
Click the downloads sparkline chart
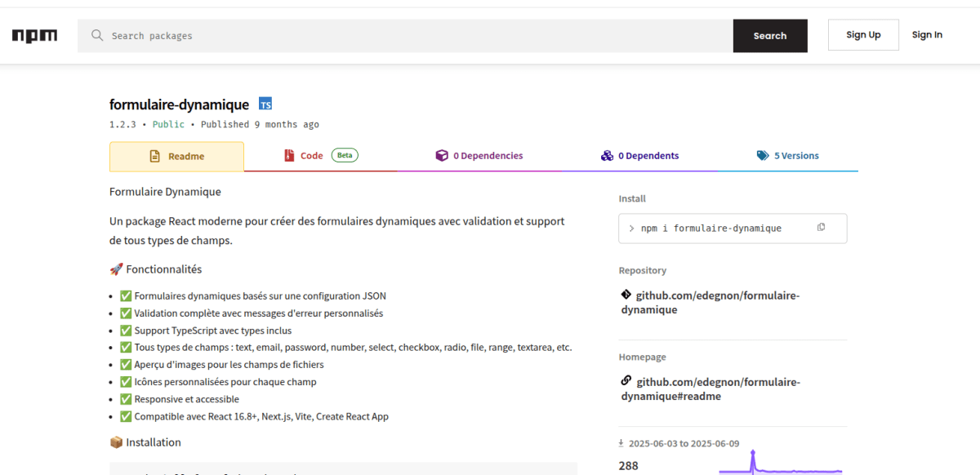(780, 464)
